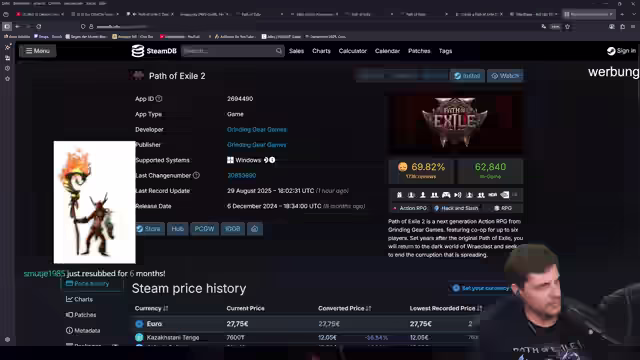Open the Sales page
The height and width of the screenshot is (360, 640).
(296, 51)
